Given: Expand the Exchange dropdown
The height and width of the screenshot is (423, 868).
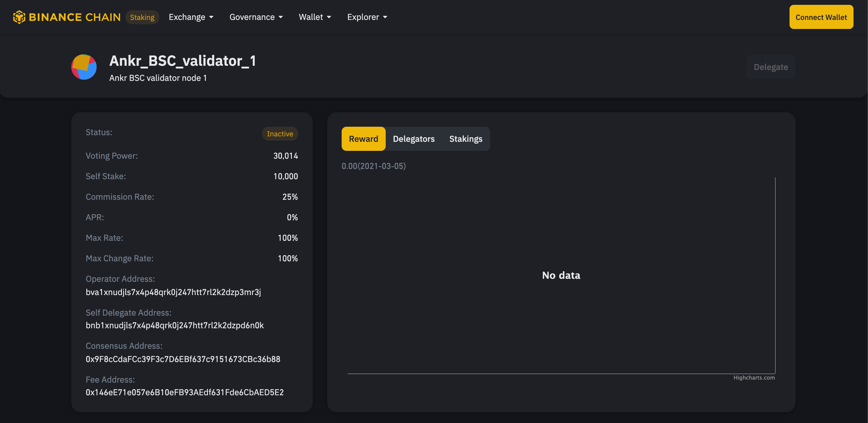Looking at the screenshot, I should point(191,17).
